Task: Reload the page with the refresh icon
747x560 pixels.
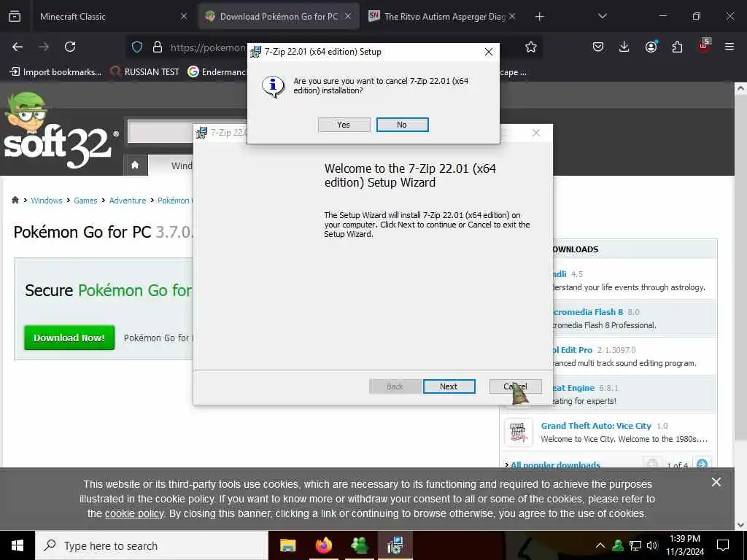Action: pos(70,47)
